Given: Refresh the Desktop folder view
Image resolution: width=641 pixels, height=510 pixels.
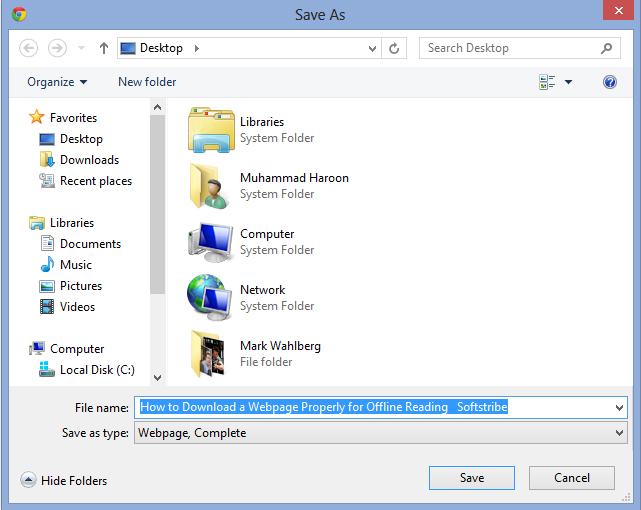Looking at the screenshot, I should (394, 48).
